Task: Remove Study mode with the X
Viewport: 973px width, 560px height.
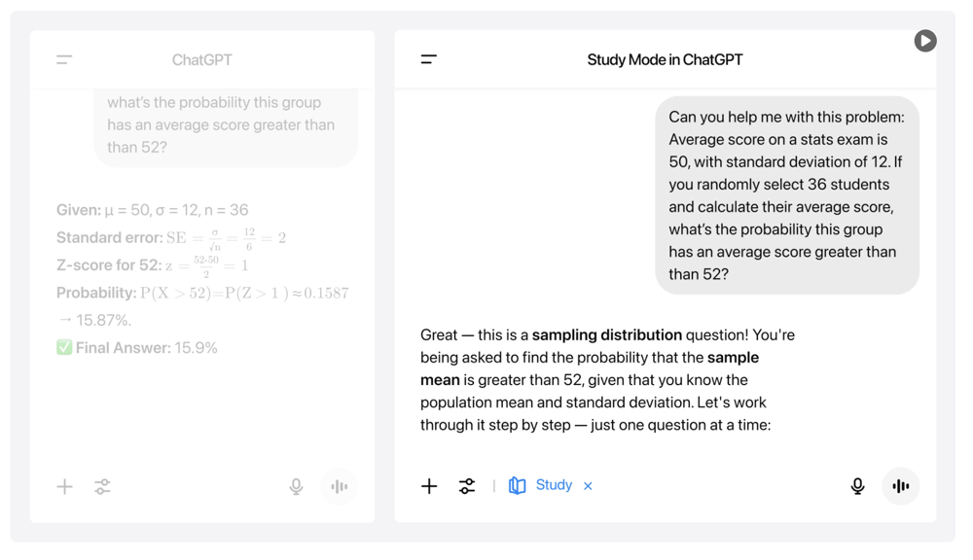Action: (588, 485)
